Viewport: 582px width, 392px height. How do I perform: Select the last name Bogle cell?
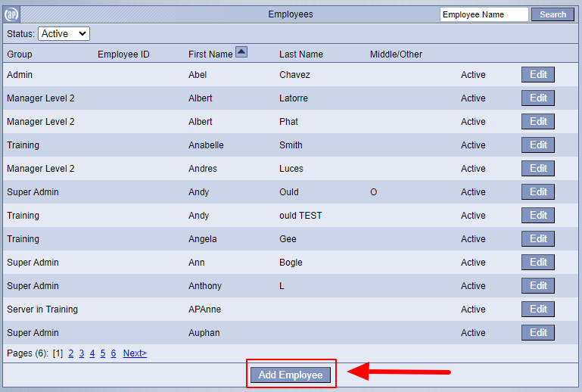[x=291, y=262]
